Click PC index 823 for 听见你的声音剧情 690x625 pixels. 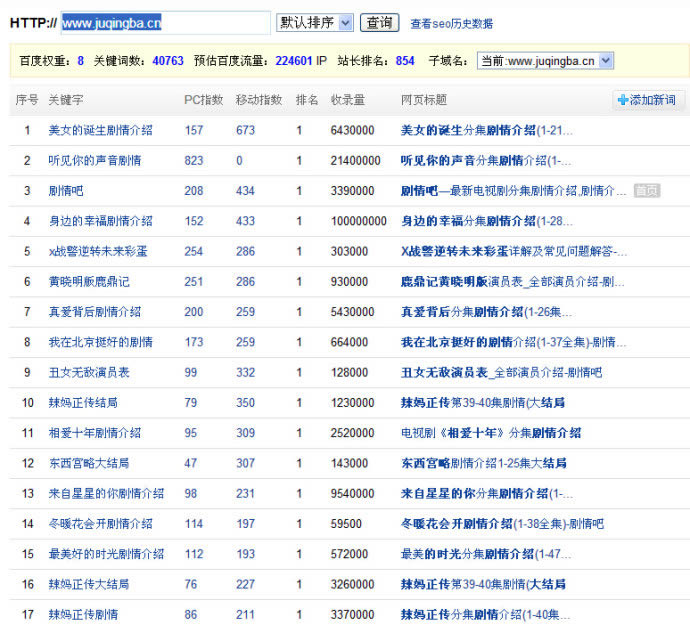click(194, 161)
